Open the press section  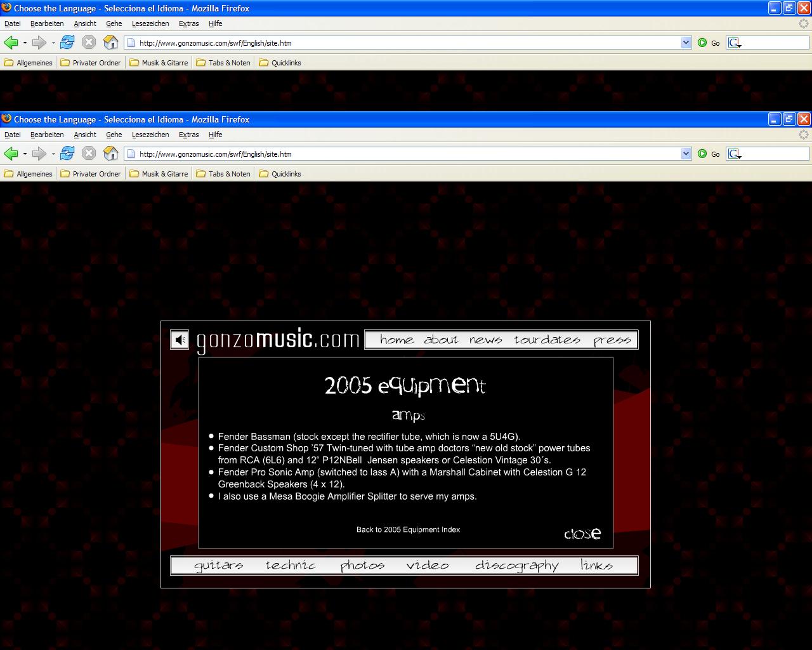612,340
